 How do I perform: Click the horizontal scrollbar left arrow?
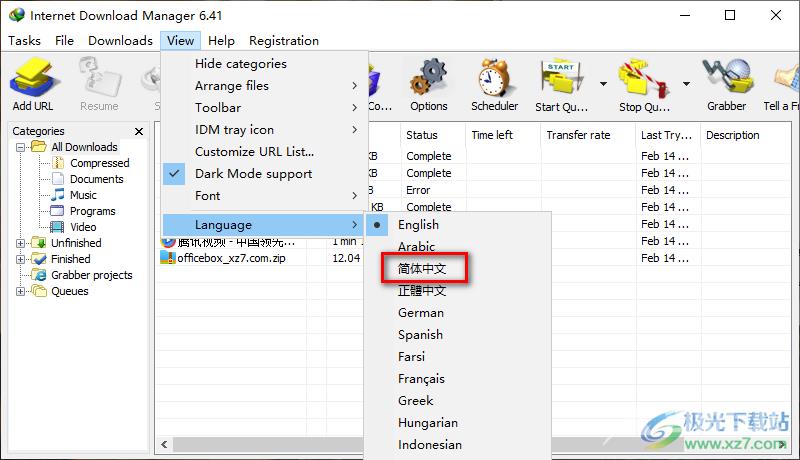164,444
